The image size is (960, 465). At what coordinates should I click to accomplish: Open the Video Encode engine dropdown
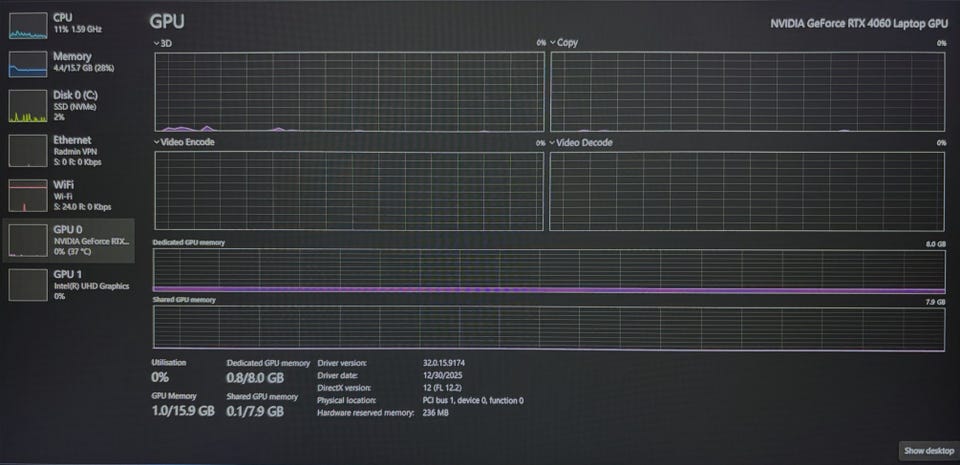[x=156, y=142]
